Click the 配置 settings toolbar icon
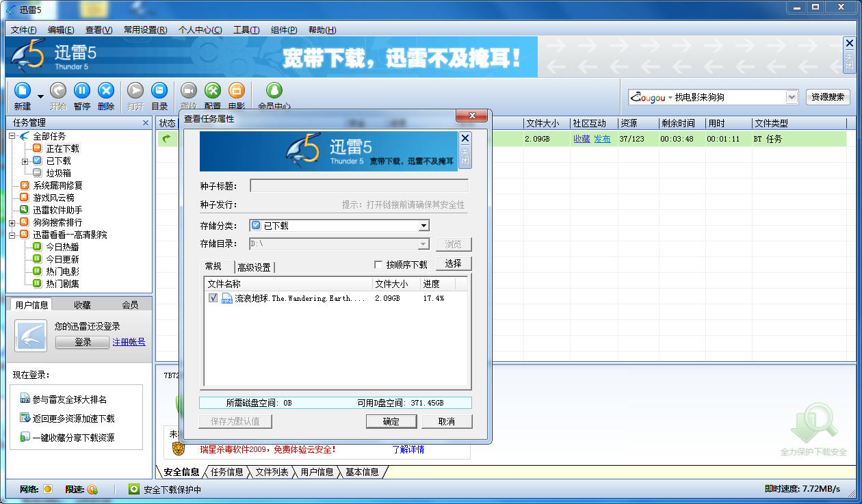The height and width of the screenshot is (504, 862). tap(213, 90)
